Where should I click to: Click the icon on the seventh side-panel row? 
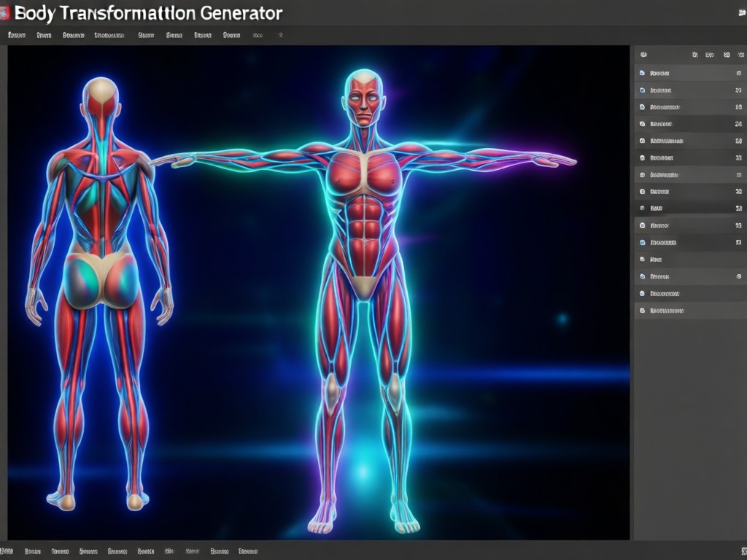tap(642, 175)
